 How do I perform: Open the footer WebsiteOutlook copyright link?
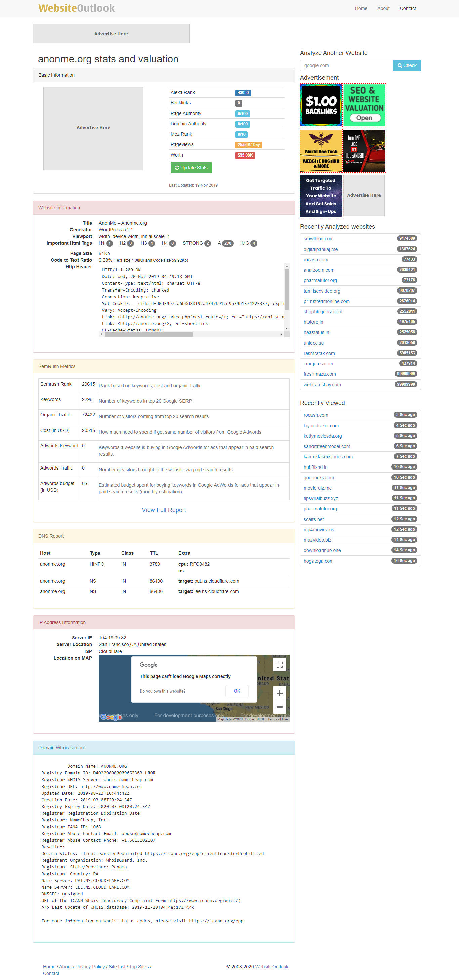pos(272,966)
